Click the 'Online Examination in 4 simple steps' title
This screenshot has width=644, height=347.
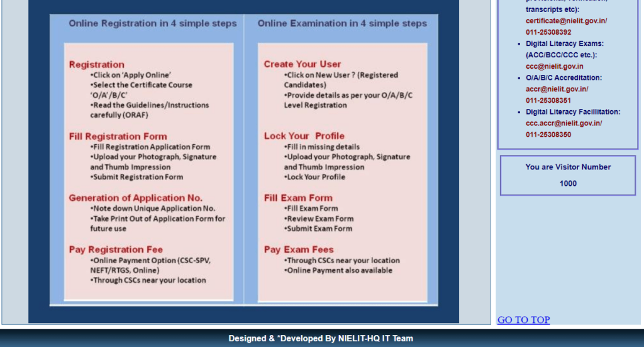tap(342, 23)
